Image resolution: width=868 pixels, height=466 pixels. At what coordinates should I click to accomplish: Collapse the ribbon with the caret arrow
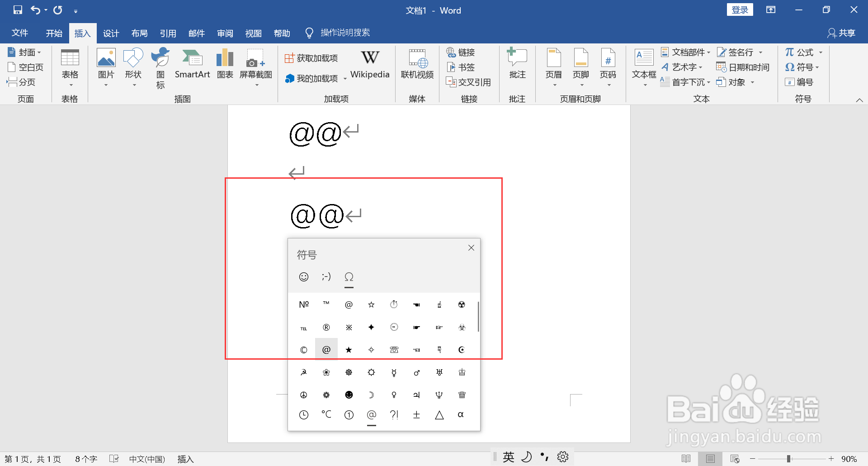click(x=859, y=100)
